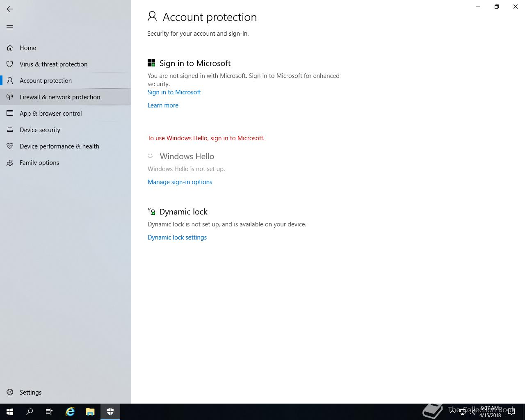Click the Sign in to Microsoft heading
The height and width of the screenshot is (420, 525).
(x=195, y=63)
